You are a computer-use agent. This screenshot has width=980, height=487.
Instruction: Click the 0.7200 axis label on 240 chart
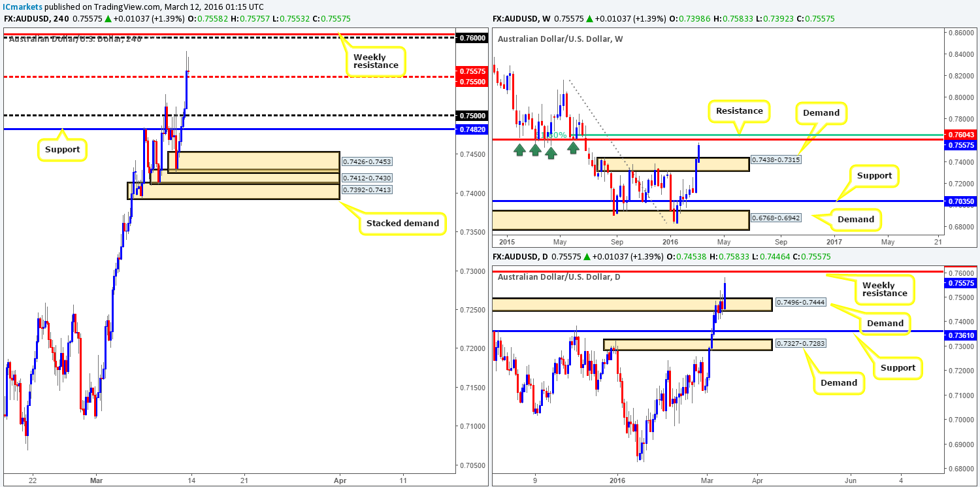point(472,348)
